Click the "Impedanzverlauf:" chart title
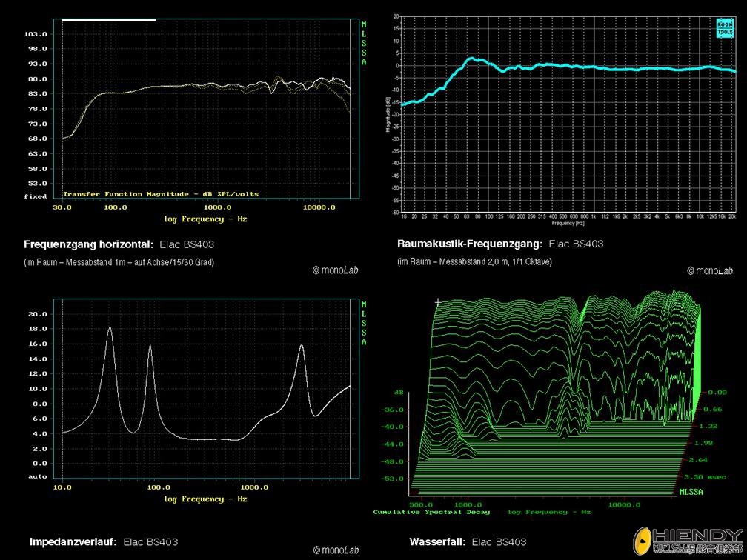This screenshot has width=747, height=560. [73, 542]
